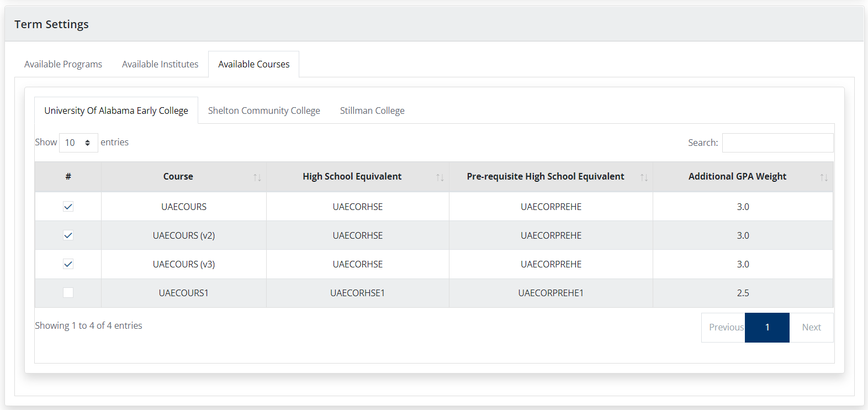Viewport: 868px width, 410px height.
Task: Switch to Available Programs tab
Action: click(x=63, y=64)
